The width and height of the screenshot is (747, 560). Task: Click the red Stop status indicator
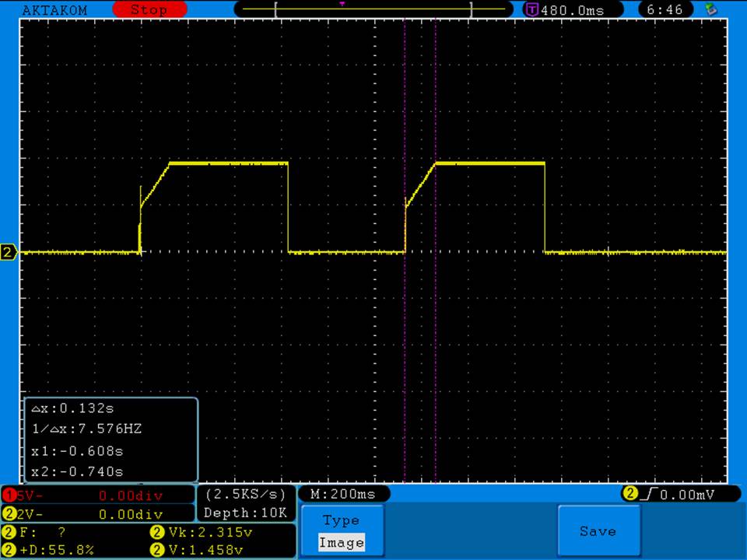pyautogui.click(x=149, y=10)
